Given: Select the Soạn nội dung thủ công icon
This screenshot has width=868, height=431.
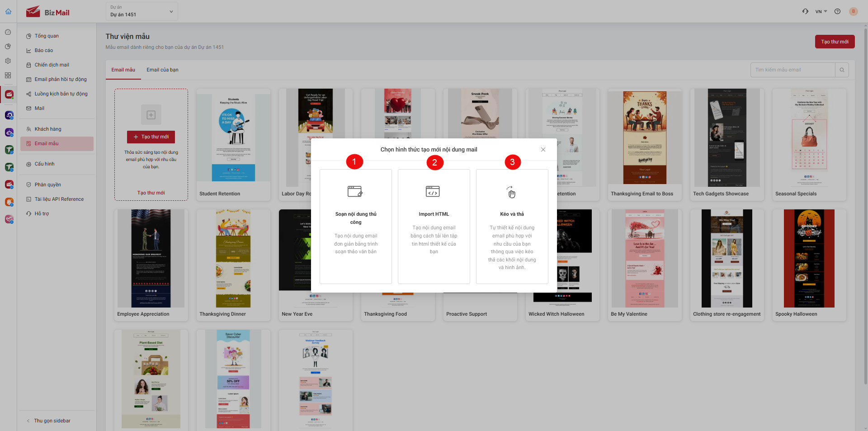Looking at the screenshot, I should [x=355, y=191].
